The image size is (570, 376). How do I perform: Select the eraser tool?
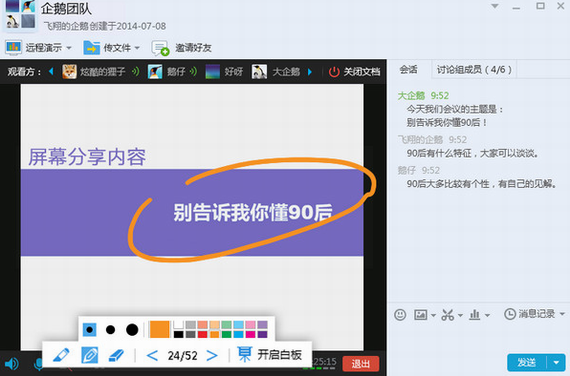tap(117, 355)
